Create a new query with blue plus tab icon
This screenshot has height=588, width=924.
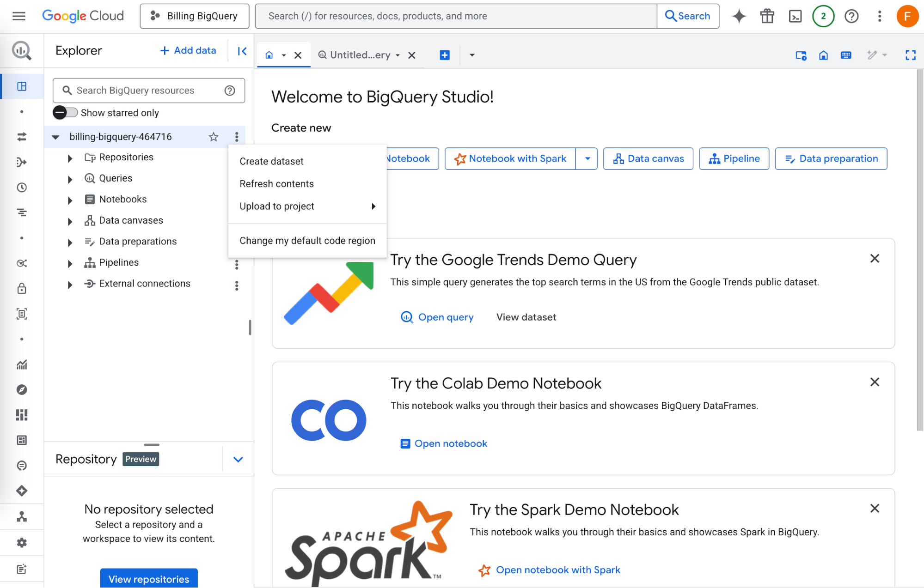[x=445, y=55]
